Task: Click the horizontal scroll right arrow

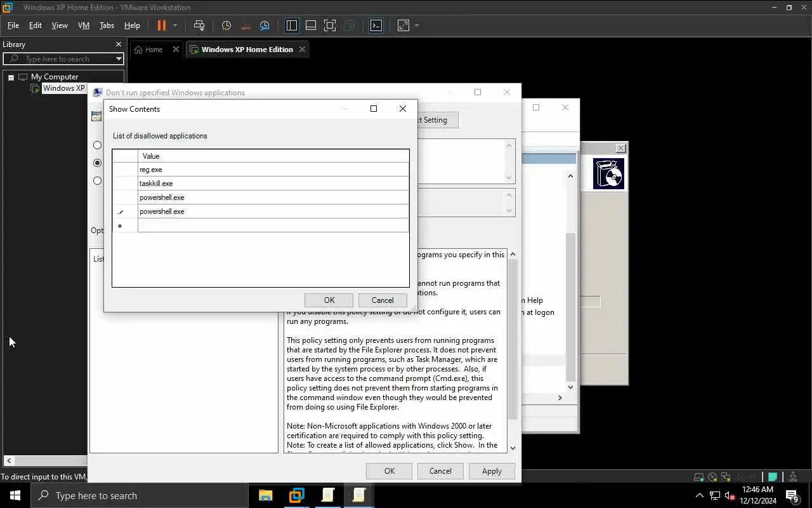Action: [x=560, y=398]
